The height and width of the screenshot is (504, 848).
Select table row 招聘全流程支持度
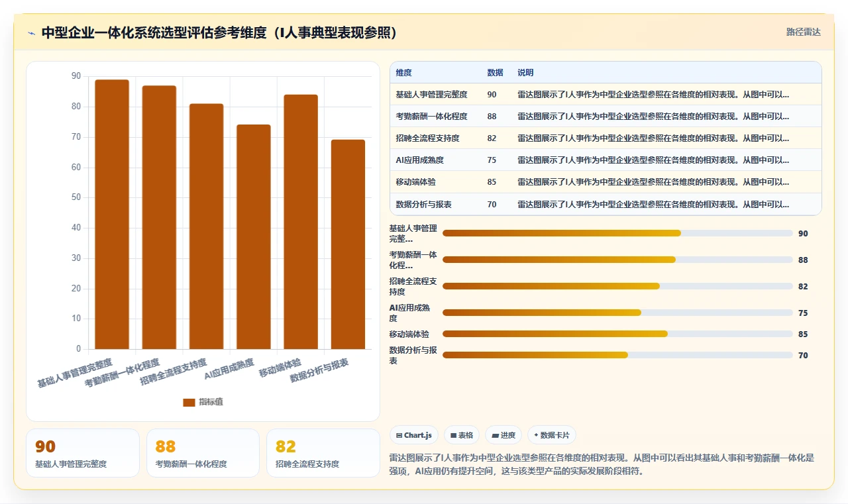coord(606,138)
